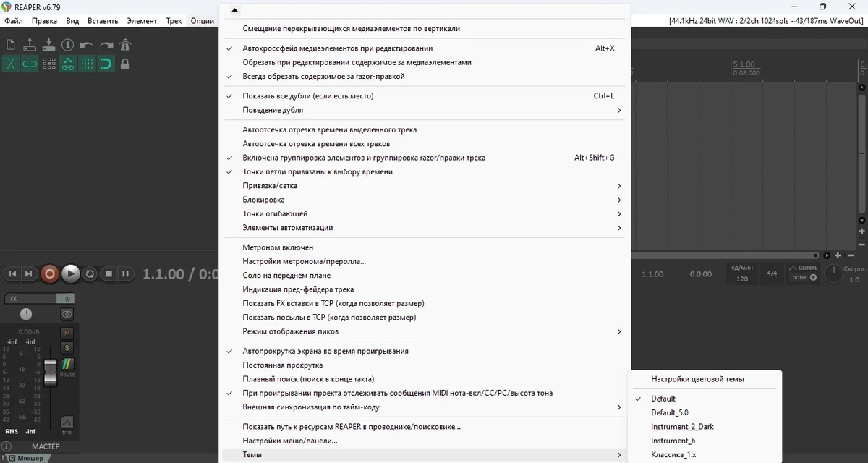Select Настройки метронома/преролла menu item

424,261
